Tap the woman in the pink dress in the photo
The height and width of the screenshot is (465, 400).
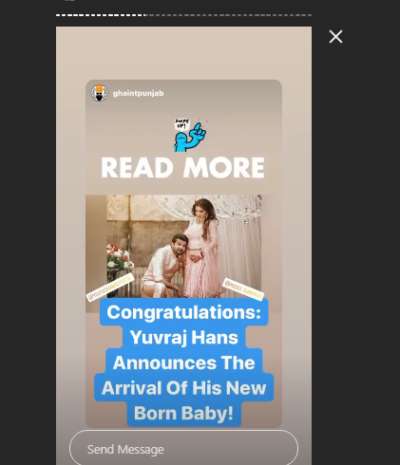tap(202, 247)
